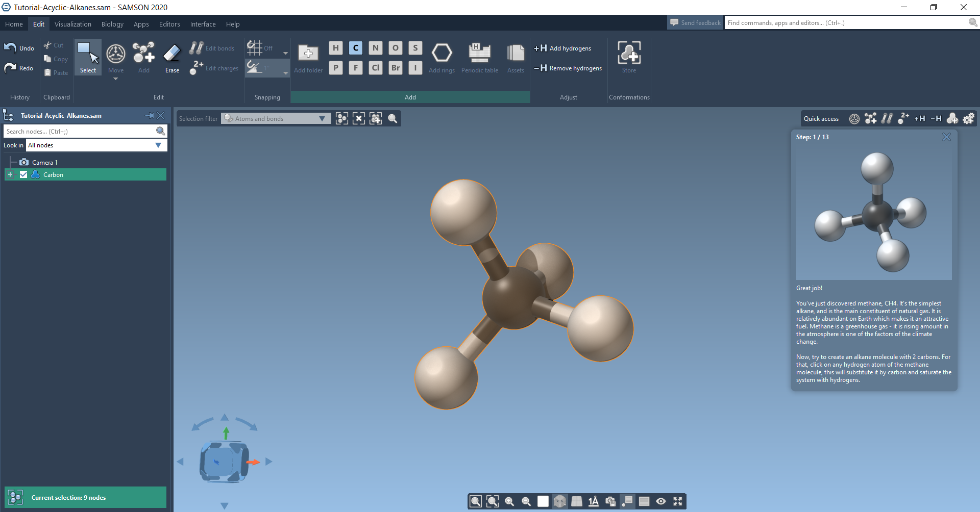Expand the Carbon tree node
Image resolution: width=980 pixels, height=512 pixels.
[10, 174]
